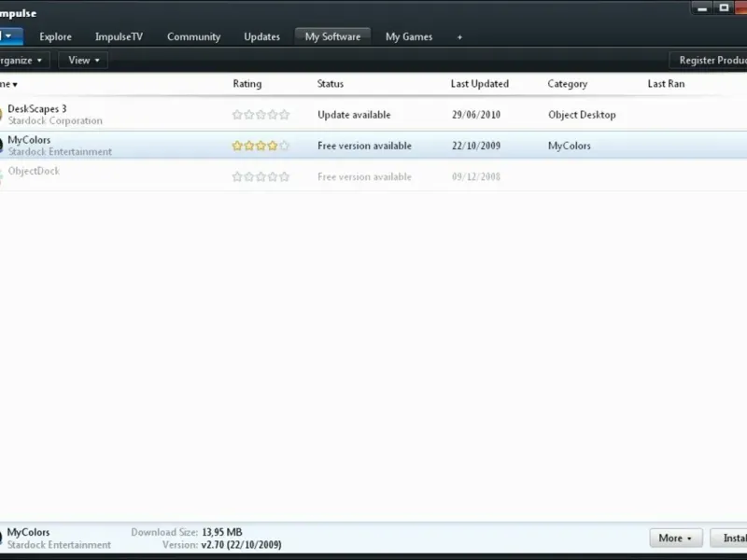Screen dimensions: 747x560
Task: Rate DeskScapes 3 with one star
Action: 237,114
